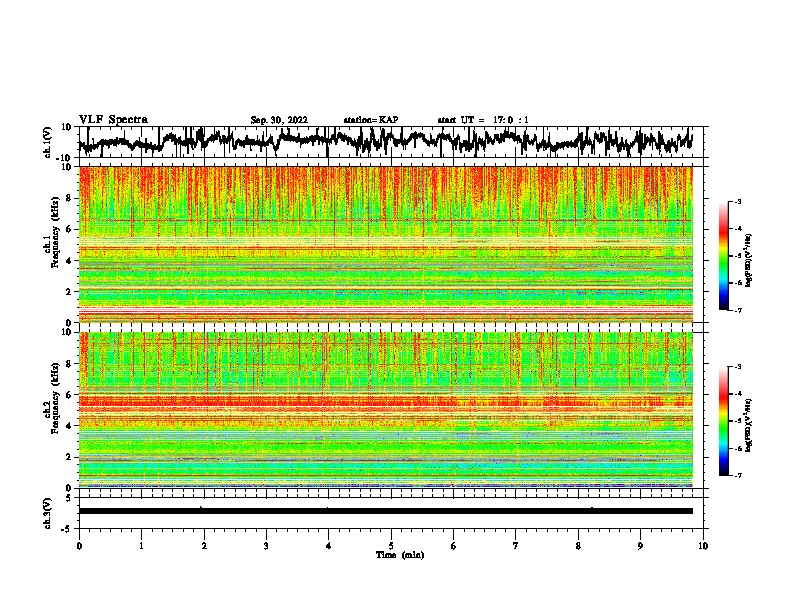792x612 pixels.
Task: Click the '4' tick on the Time axis
Action: (x=329, y=546)
